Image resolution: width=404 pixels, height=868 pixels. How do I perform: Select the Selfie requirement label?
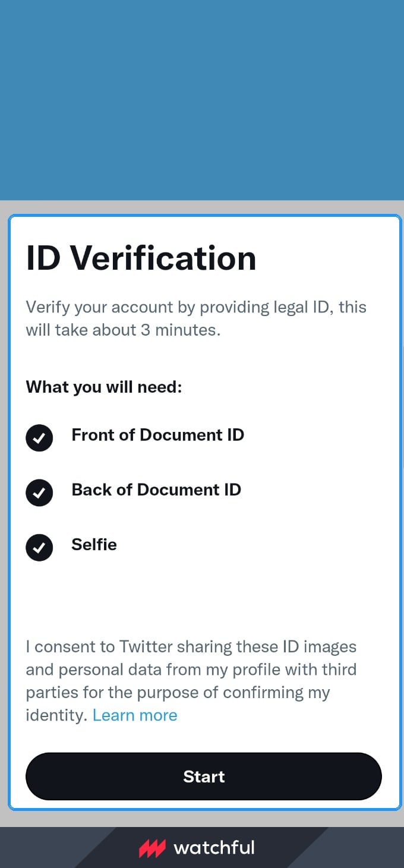coord(94,544)
